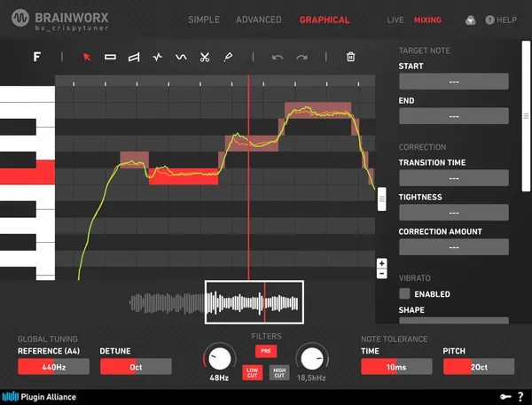
Task: Zoom out with the minus button
Action: (381, 273)
